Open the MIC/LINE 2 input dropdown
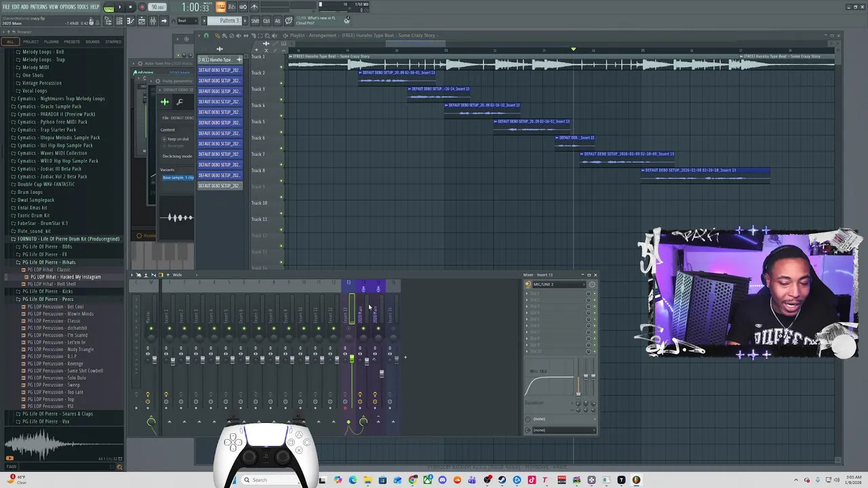Viewport: 868px width, 488px height. point(558,284)
